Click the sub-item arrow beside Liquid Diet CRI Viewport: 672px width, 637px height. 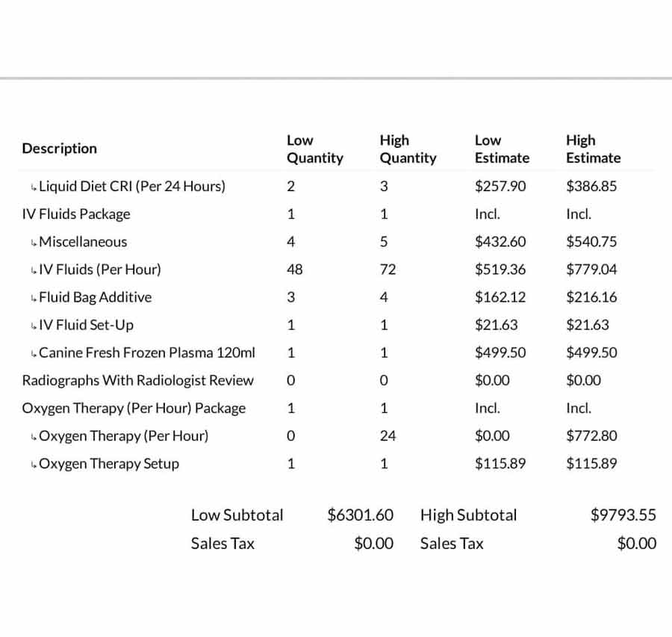click(33, 187)
